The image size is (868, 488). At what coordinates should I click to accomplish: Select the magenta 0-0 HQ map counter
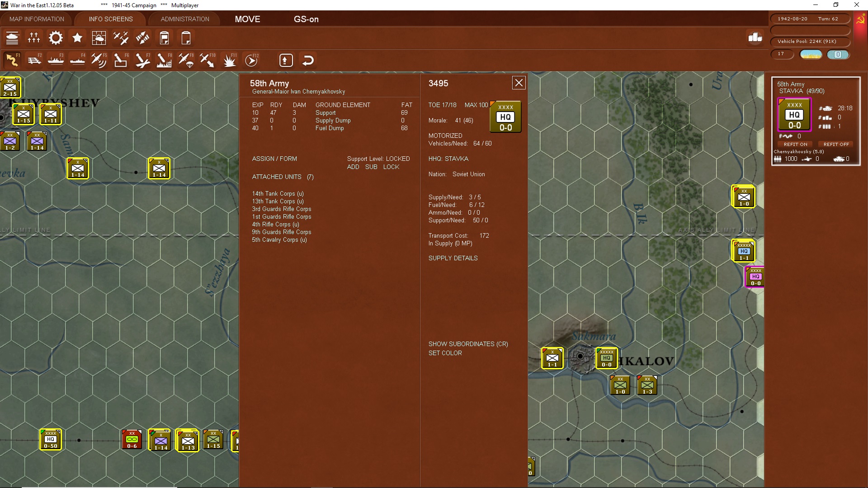(755, 277)
